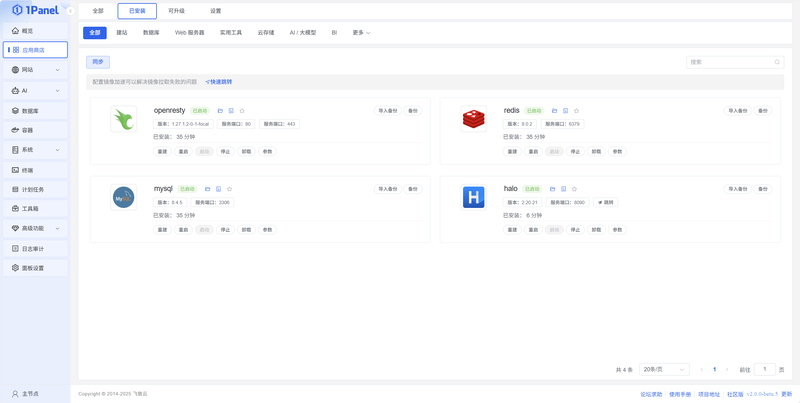Open the 更多 category dropdown
800x403 pixels.
coord(361,33)
